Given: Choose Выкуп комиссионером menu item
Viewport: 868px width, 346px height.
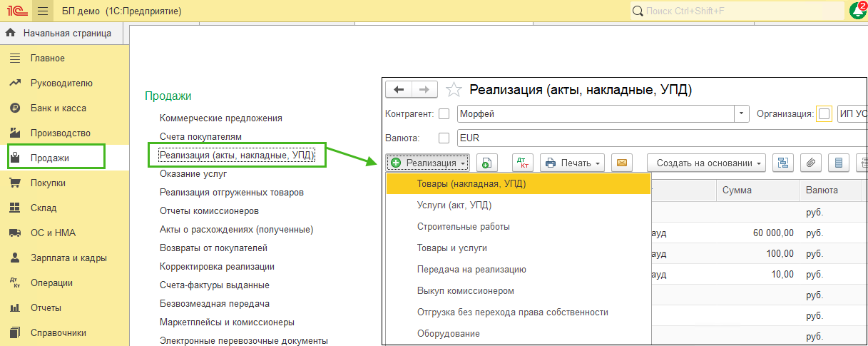Looking at the screenshot, I should point(519,291).
